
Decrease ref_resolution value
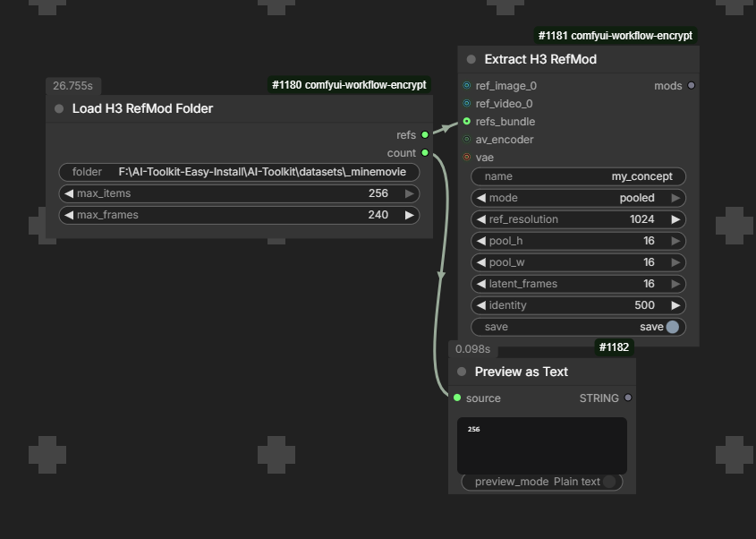(481, 219)
